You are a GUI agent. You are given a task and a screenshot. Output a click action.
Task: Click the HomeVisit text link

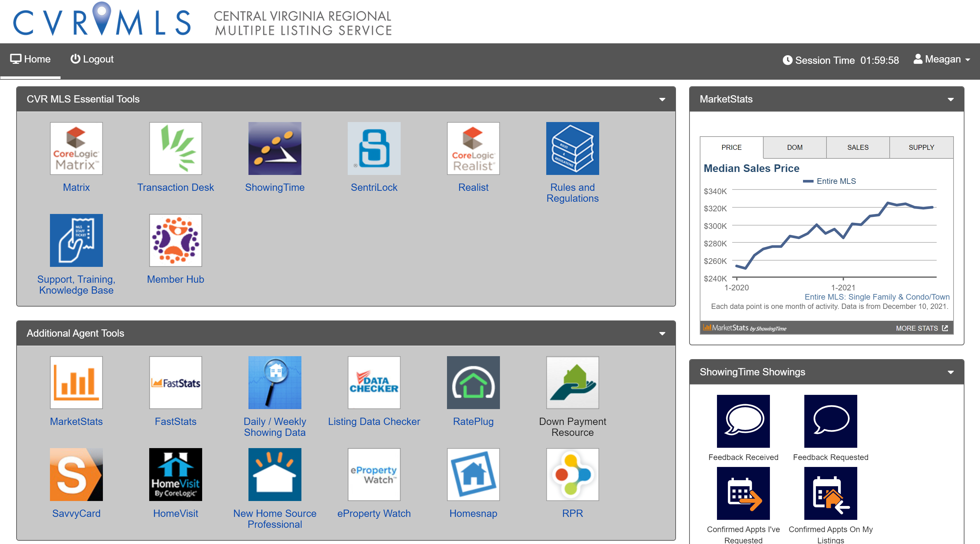(175, 514)
